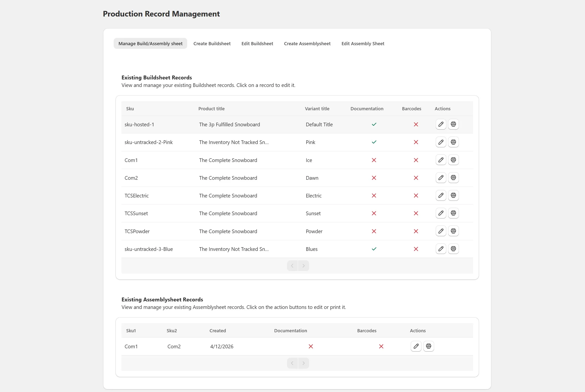Print the Com1 Ice buildsheet
The width and height of the screenshot is (585, 392).
(x=453, y=160)
